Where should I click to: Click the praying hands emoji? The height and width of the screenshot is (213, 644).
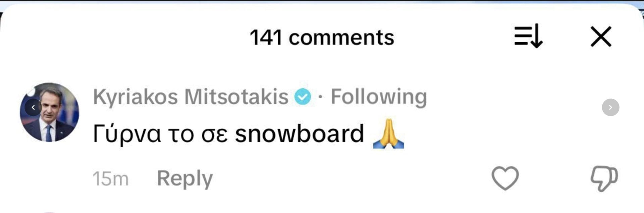388,133
